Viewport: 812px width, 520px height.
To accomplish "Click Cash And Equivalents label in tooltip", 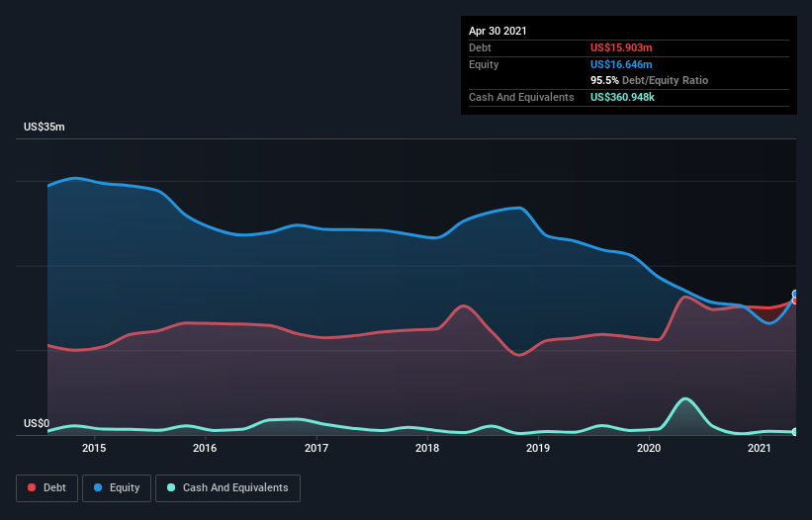I will tap(521, 97).
